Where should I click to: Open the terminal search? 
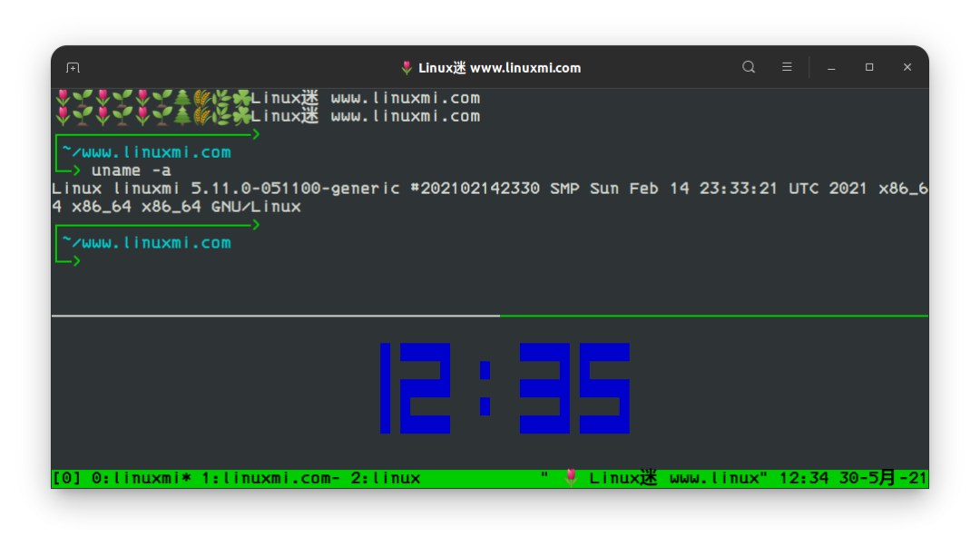[x=748, y=67]
